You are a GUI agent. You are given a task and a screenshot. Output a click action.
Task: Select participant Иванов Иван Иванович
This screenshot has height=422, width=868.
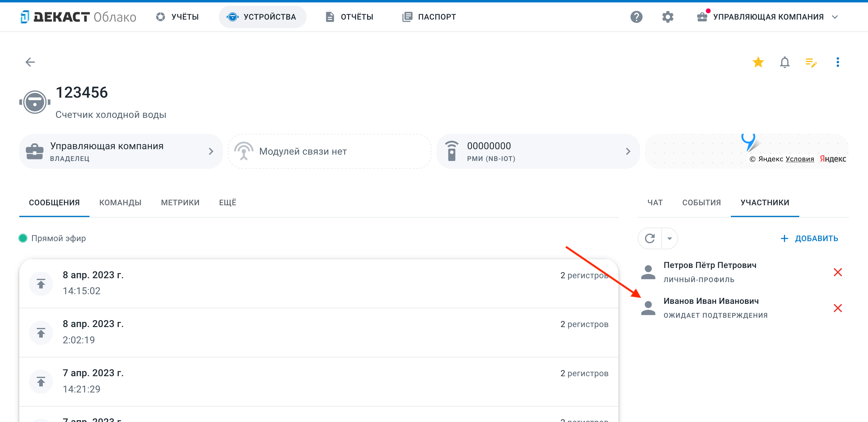tap(743, 308)
